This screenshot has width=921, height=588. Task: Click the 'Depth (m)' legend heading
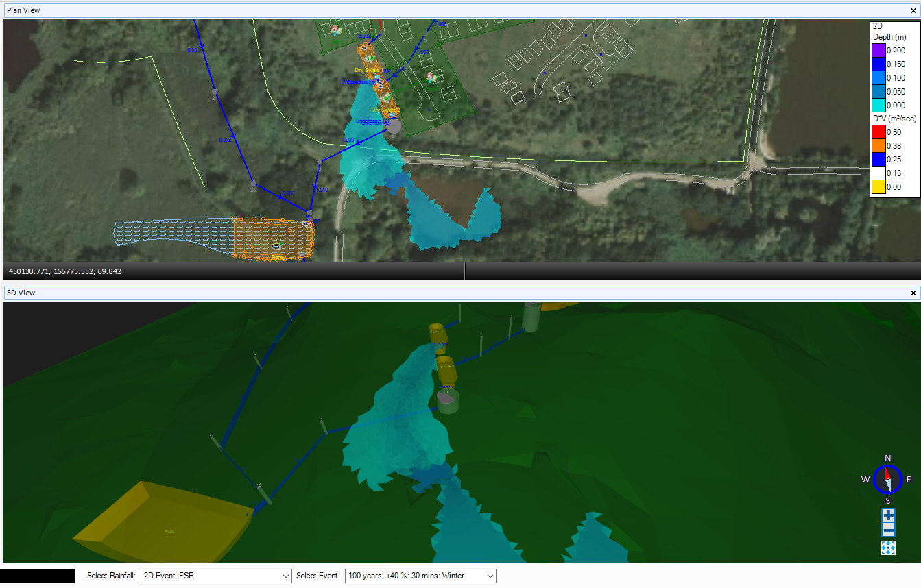889,37
